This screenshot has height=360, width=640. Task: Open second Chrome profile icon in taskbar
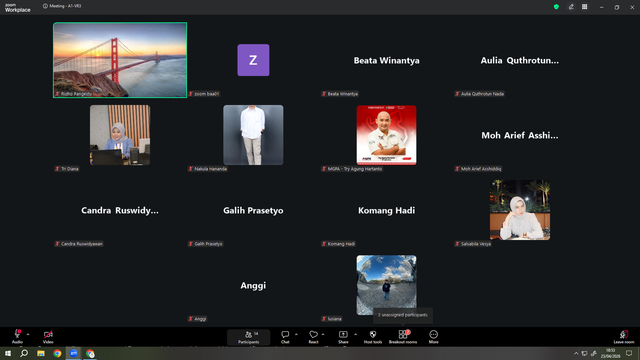point(90,353)
